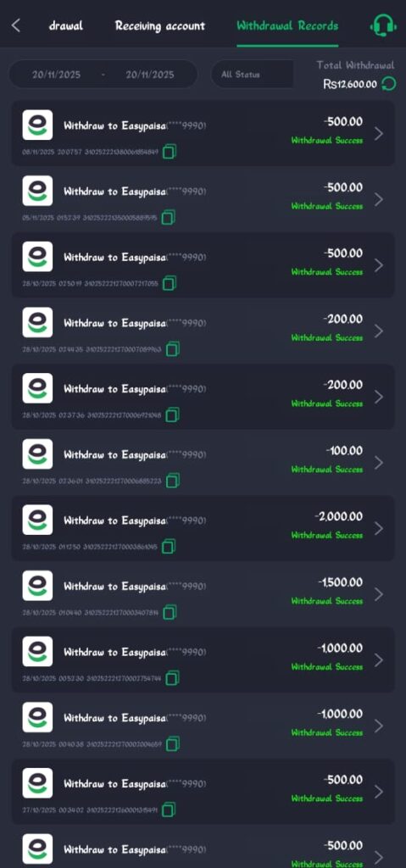Open the All Status filter dropdown
The width and height of the screenshot is (406, 868).
[x=252, y=75]
